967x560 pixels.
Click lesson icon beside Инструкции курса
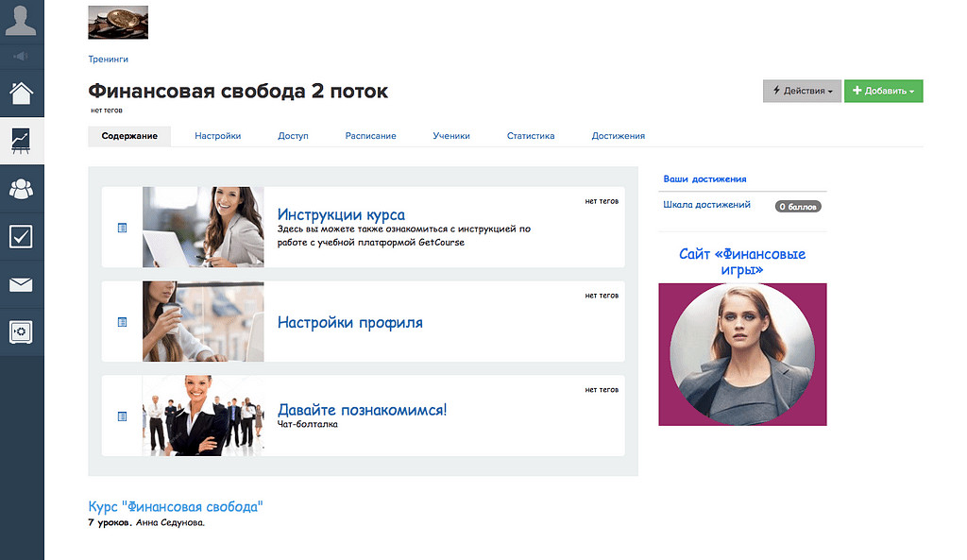pyautogui.click(x=122, y=228)
